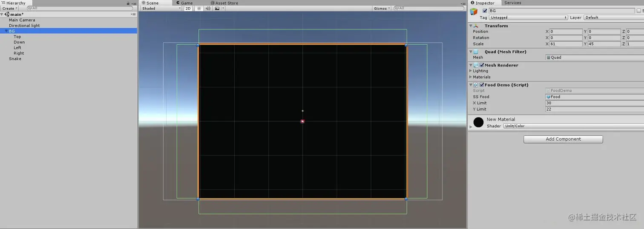Click the Mesh field showing Quad
This screenshot has height=229, width=644.
[595, 57]
